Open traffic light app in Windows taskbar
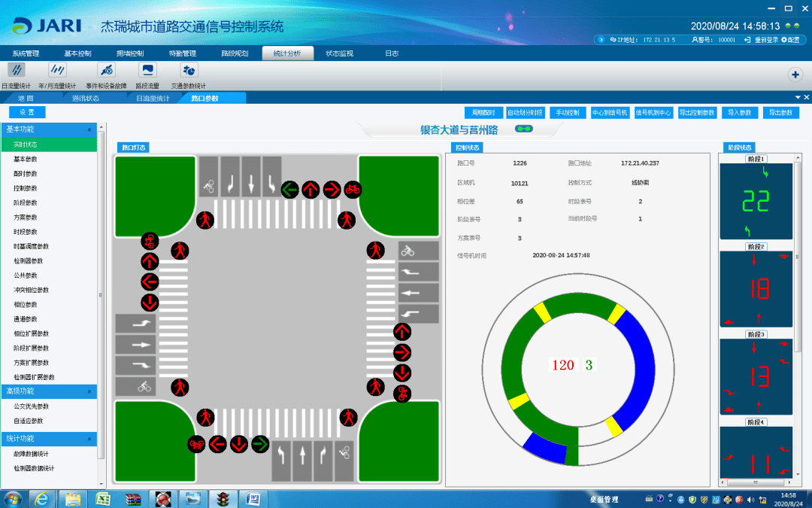 coord(223,498)
